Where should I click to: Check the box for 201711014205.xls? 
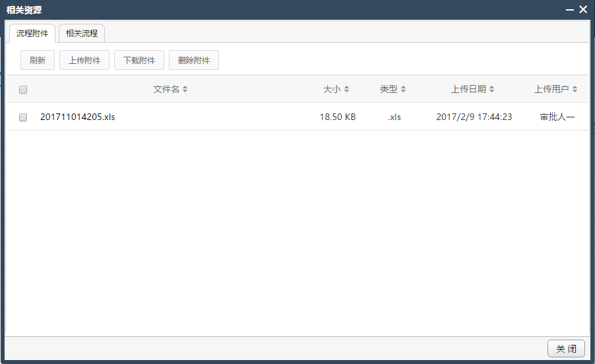click(23, 117)
